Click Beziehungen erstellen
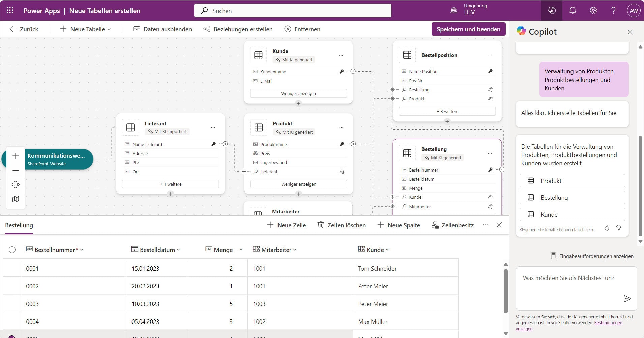This screenshot has width=644, height=338. 238,29
